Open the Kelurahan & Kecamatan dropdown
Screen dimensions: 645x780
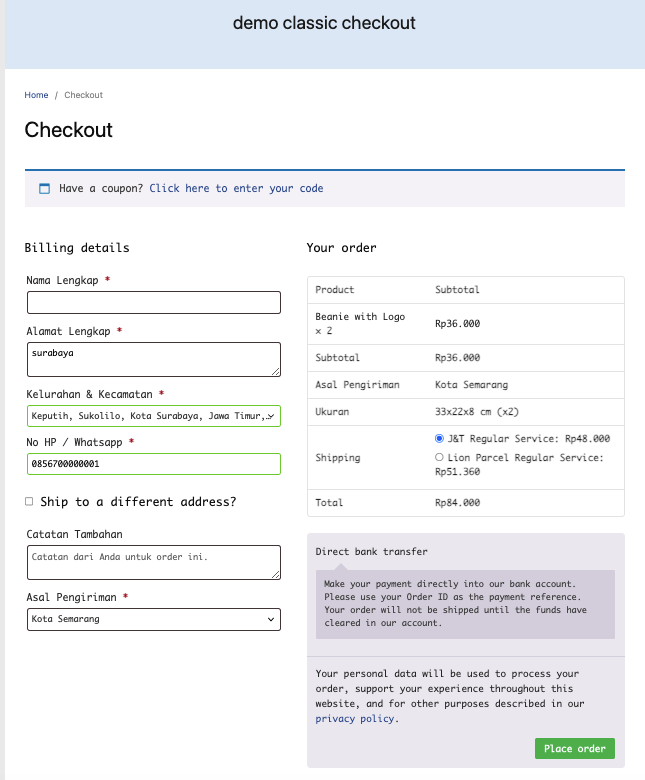(154, 416)
